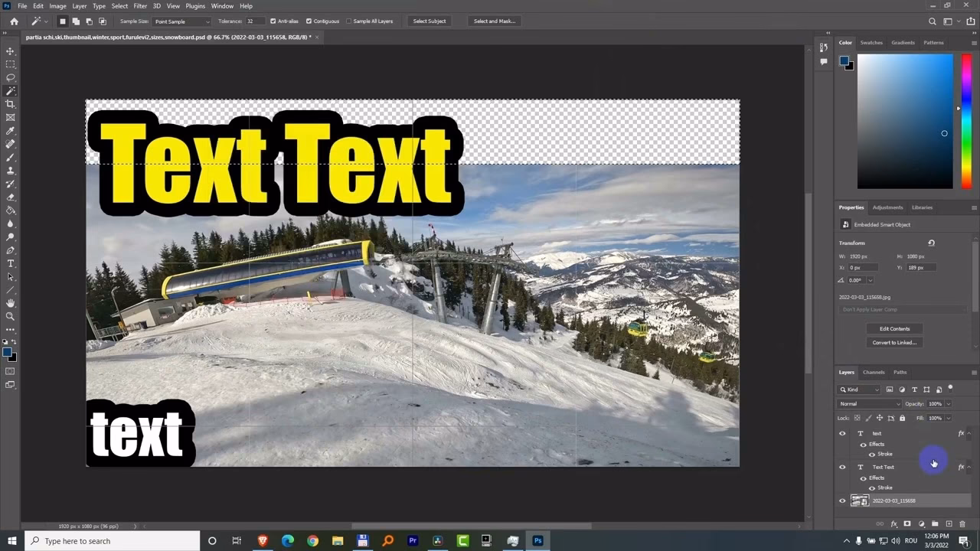The height and width of the screenshot is (551, 980).
Task: Open the Add layer style fx menu
Action: click(x=893, y=523)
